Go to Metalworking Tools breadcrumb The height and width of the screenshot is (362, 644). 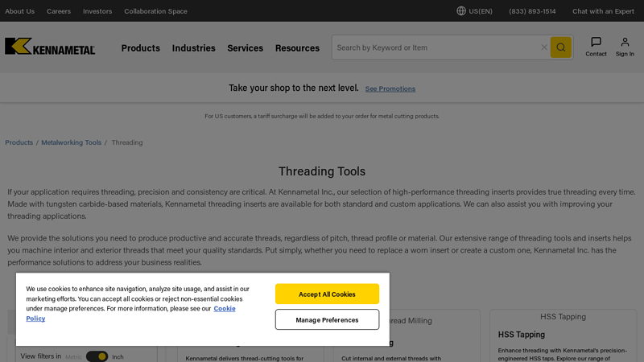click(x=72, y=142)
